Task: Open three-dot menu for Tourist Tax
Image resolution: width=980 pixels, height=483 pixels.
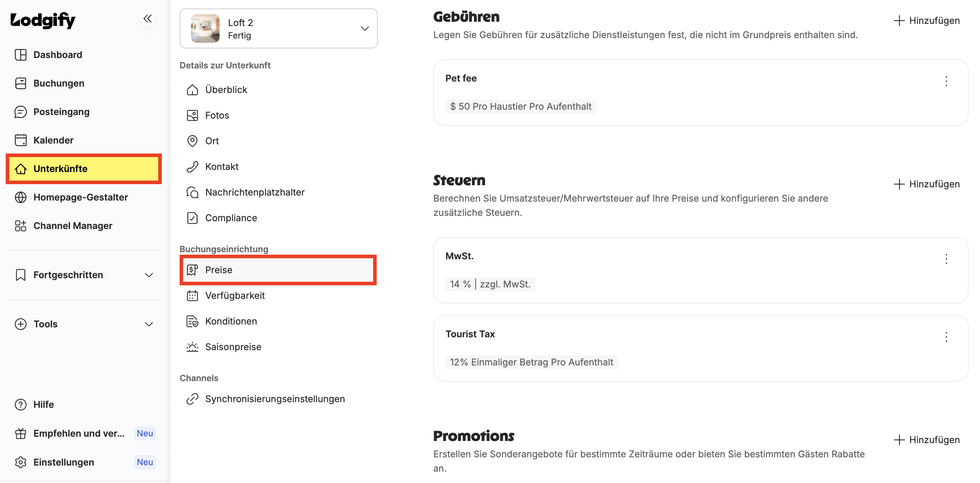Action: pos(946,337)
